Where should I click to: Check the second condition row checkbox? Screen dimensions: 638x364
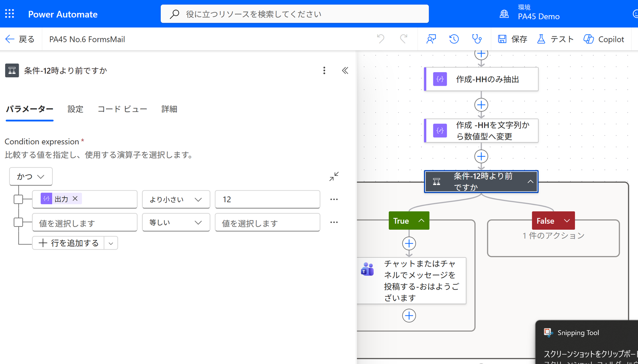coord(18,222)
